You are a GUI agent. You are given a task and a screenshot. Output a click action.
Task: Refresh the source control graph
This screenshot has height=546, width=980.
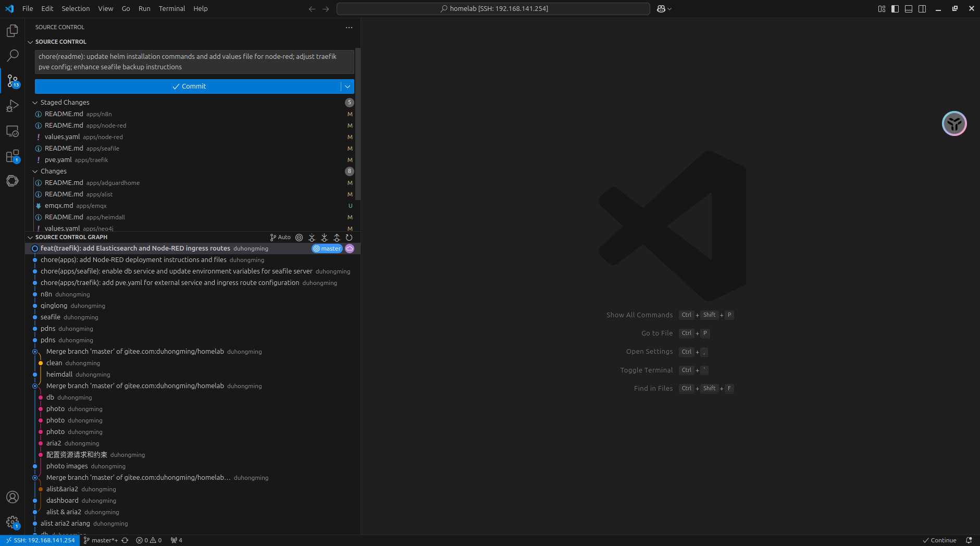point(349,237)
